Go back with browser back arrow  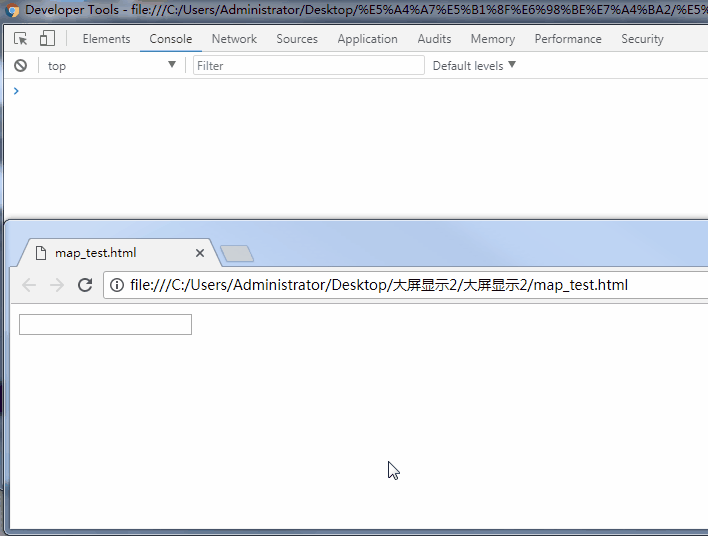(x=29, y=285)
